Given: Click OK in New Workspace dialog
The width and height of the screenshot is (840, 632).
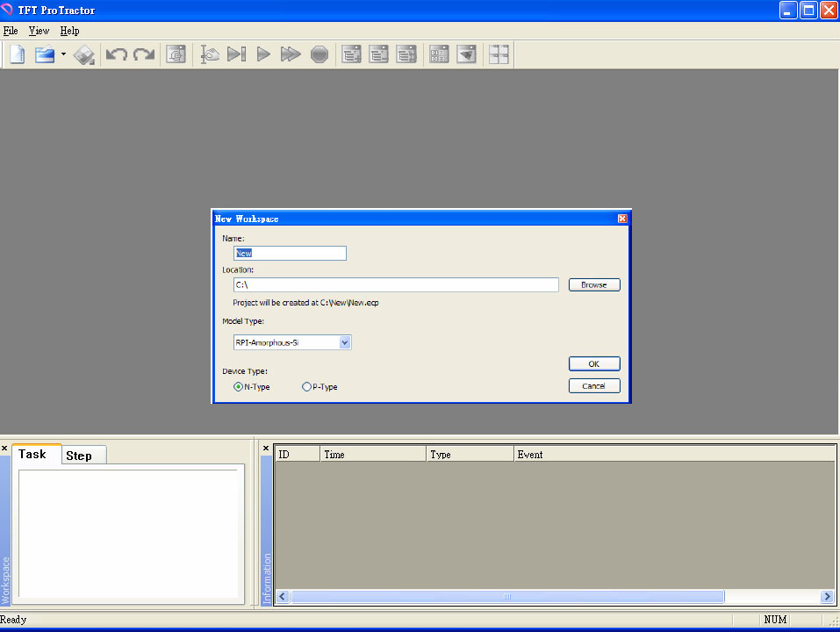Looking at the screenshot, I should (x=594, y=363).
